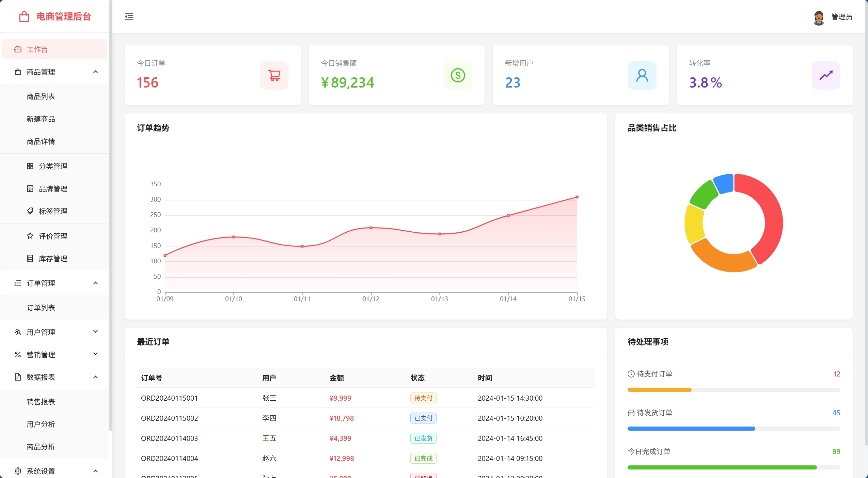Click the 电商管理后台 title
The image size is (868, 478).
pyautogui.click(x=64, y=16)
